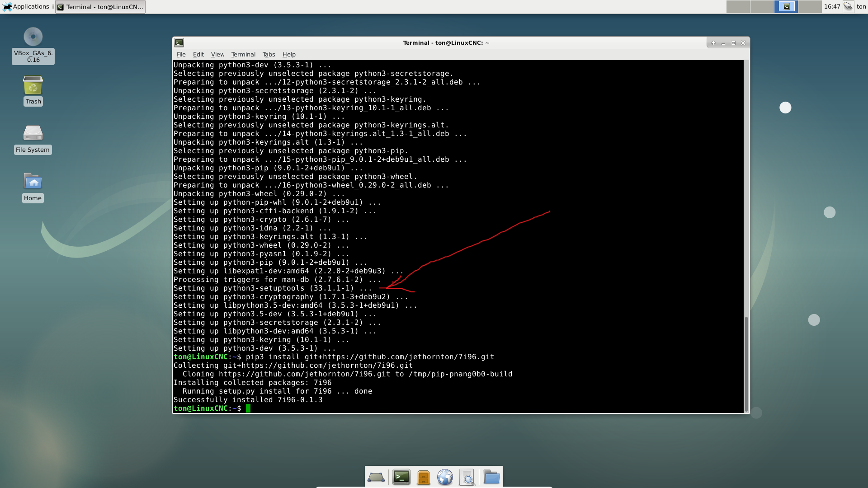Click the 'Installing collected packages: 7i96' line
The width and height of the screenshot is (868, 488).
pos(253,383)
